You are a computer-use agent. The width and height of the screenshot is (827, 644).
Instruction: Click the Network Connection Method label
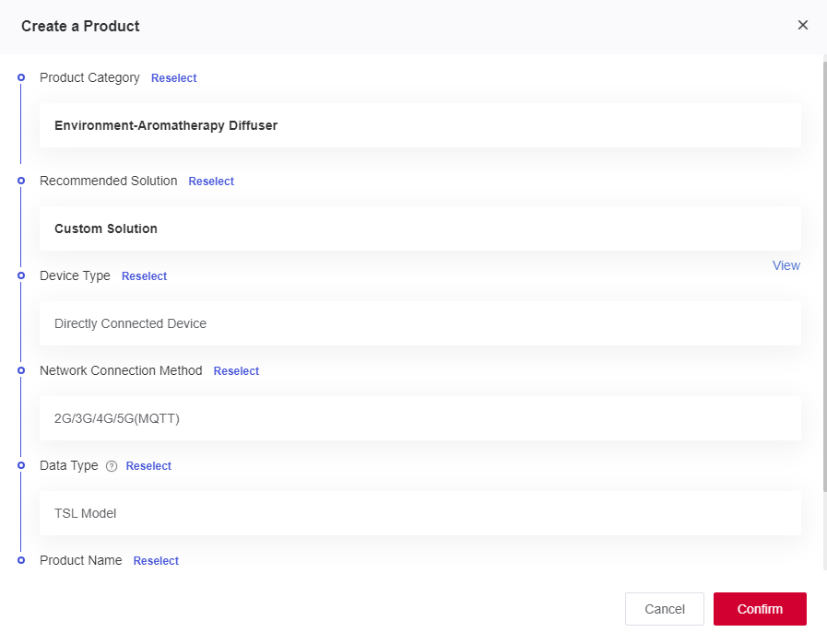click(x=121, y=370)
